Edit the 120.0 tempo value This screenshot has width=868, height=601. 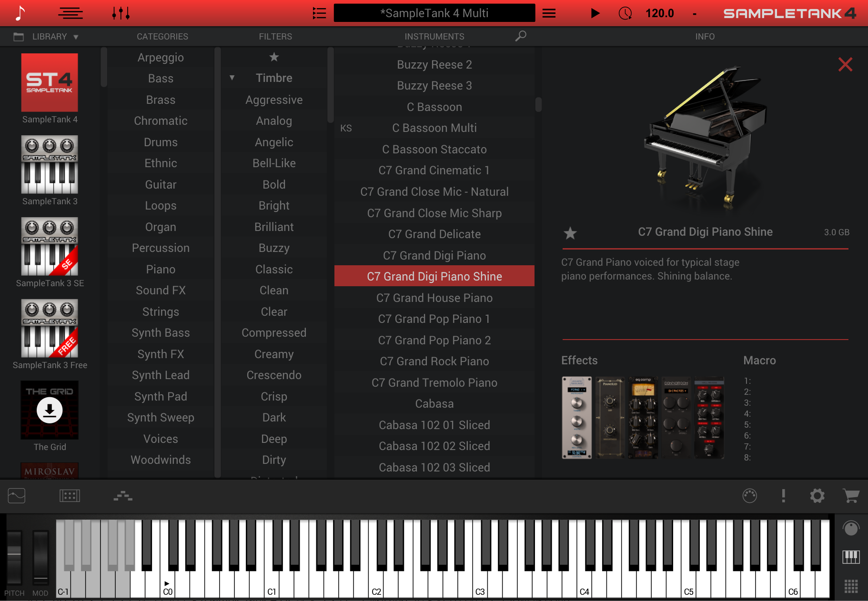coord(659,13)
